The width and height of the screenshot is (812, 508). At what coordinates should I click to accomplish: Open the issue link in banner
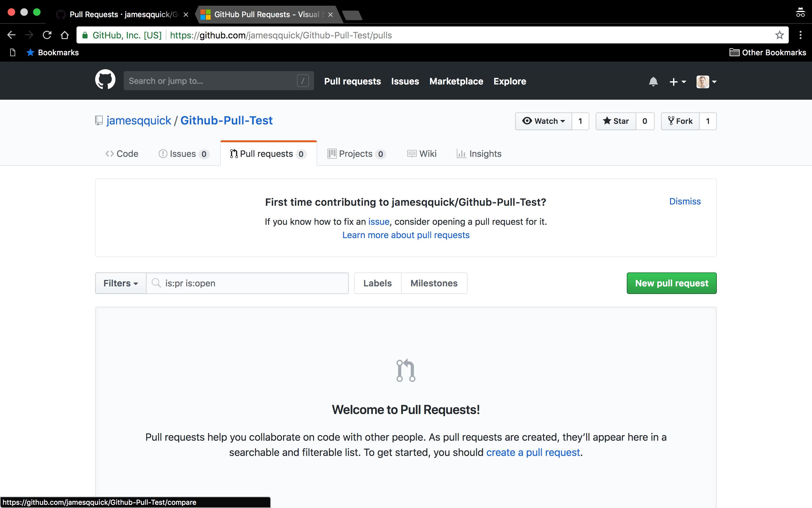379,221
